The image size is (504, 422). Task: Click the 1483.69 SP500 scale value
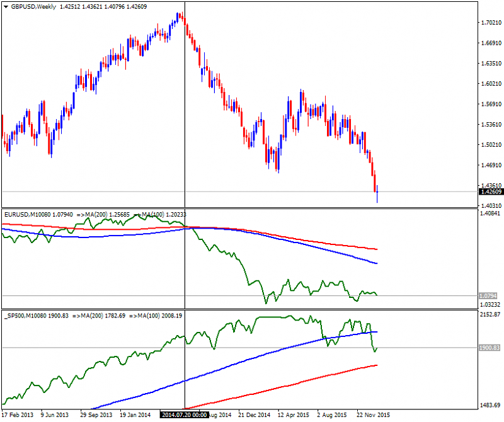[x=490, y=405]
